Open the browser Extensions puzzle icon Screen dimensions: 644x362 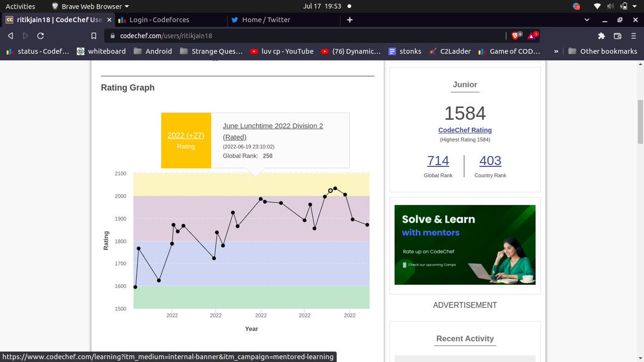point(601,36)
